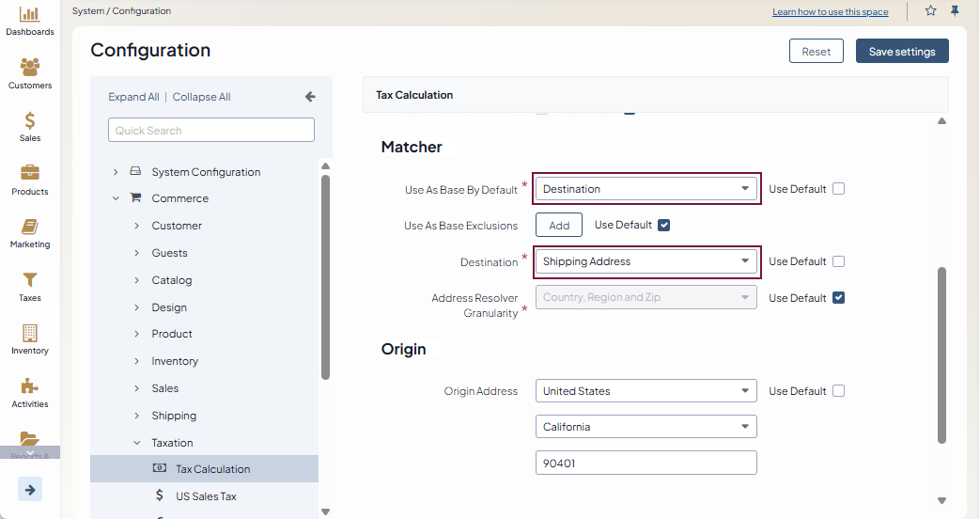
Task: Open the Sales dollar icon
Action: click(x=30, y=121)
